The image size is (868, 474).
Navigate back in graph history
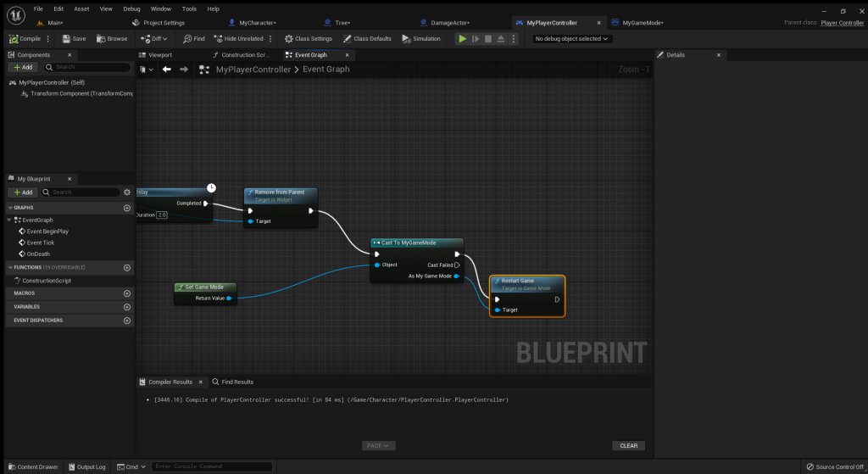[167, 70]
